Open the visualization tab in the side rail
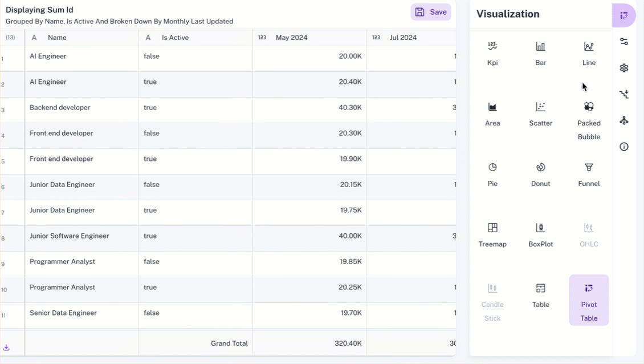The width and height of the screenshot is (644, 364). coord(624,15)
